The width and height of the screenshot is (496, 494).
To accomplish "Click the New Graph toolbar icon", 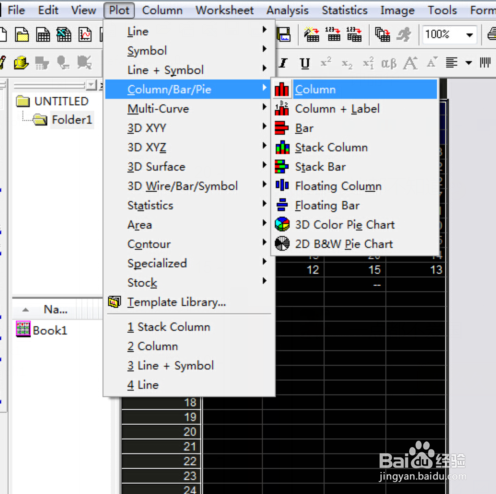I will pos(85,35).
